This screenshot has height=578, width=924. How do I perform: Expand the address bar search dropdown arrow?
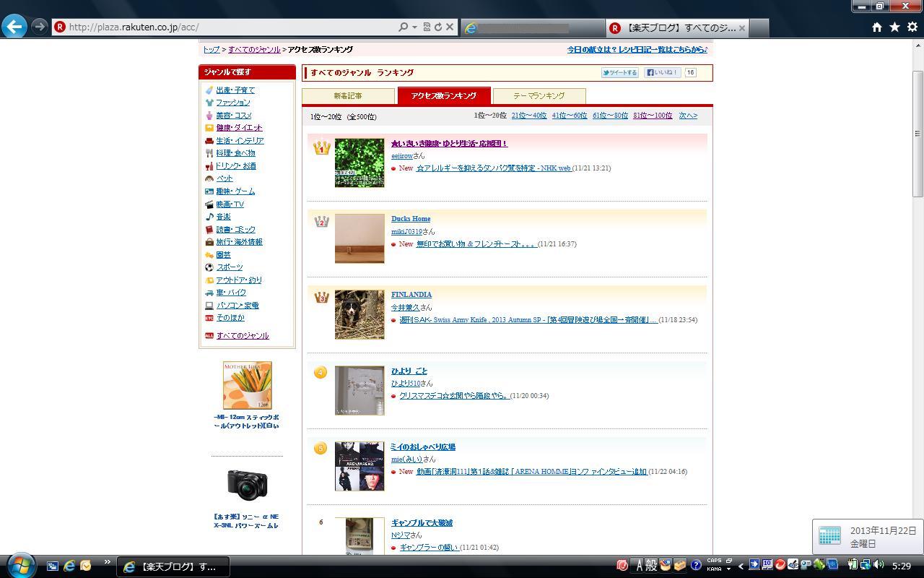[414, 27]
